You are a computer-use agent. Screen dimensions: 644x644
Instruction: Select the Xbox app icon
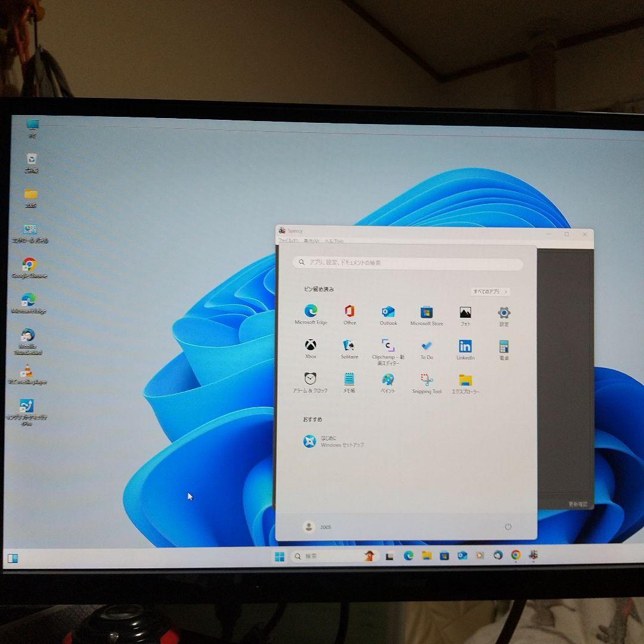311,345
